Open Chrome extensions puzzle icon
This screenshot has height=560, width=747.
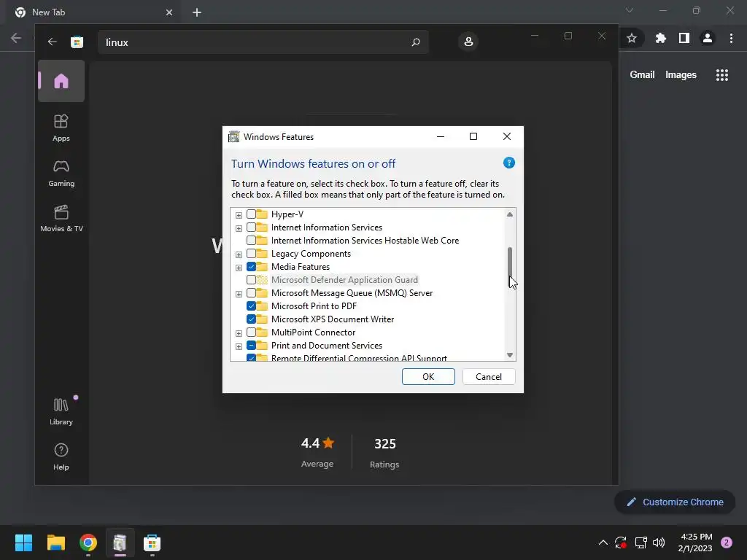[x=660, y=38]
